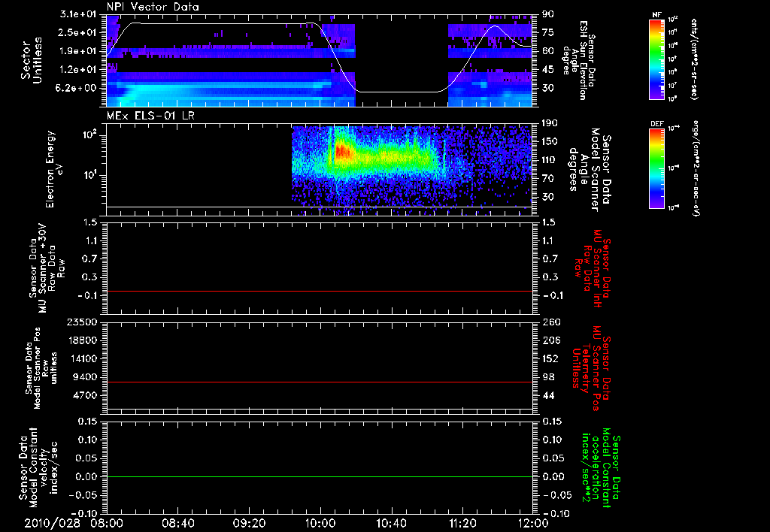Click the red line in the Scanner Pos panel
Viewport: 770px width, 532px height.
click(x=320, y=382)
